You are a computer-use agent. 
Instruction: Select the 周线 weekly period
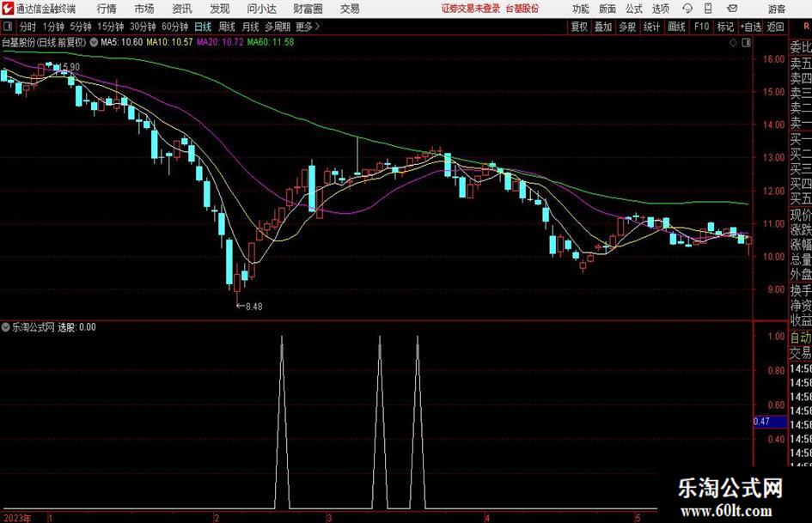(227, 27)
